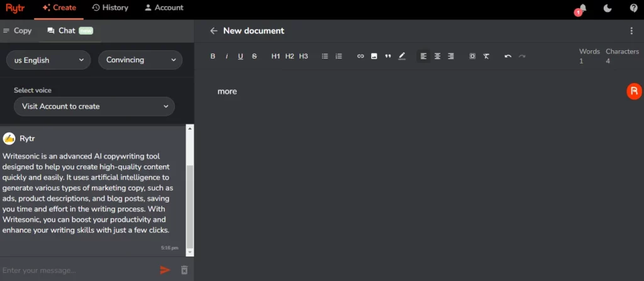
Task: Select the text highlight tool
Action: click(402, 57)
